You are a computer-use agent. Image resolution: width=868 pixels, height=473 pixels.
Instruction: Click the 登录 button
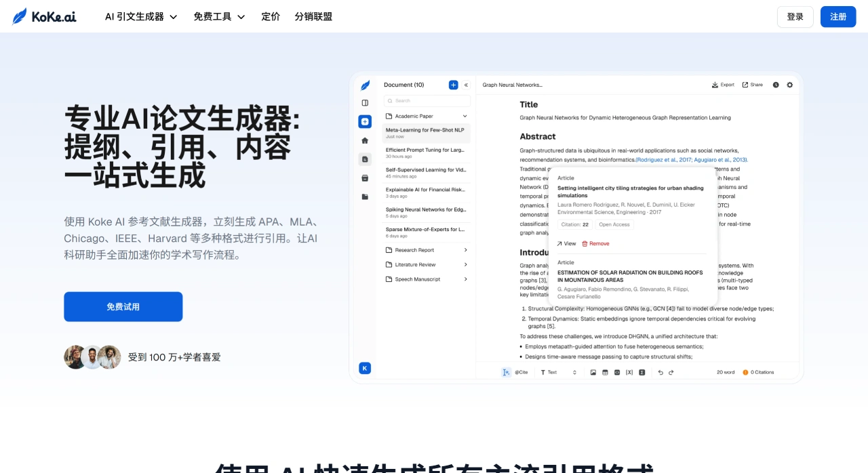(795, 16)
